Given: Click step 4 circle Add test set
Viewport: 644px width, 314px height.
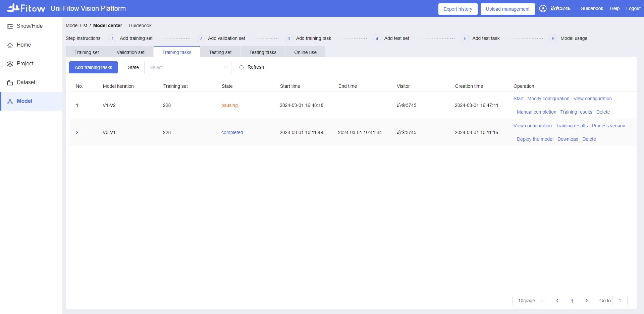Looking at the screenshot, I should (x=377, y=39).
